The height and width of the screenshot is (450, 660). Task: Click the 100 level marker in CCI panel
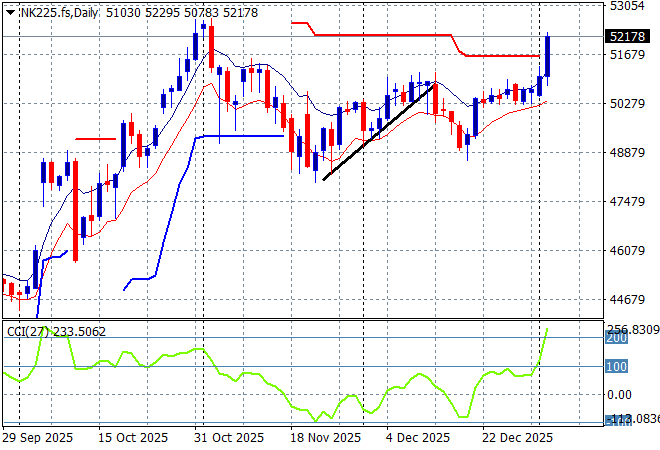(x=616, y=366)
